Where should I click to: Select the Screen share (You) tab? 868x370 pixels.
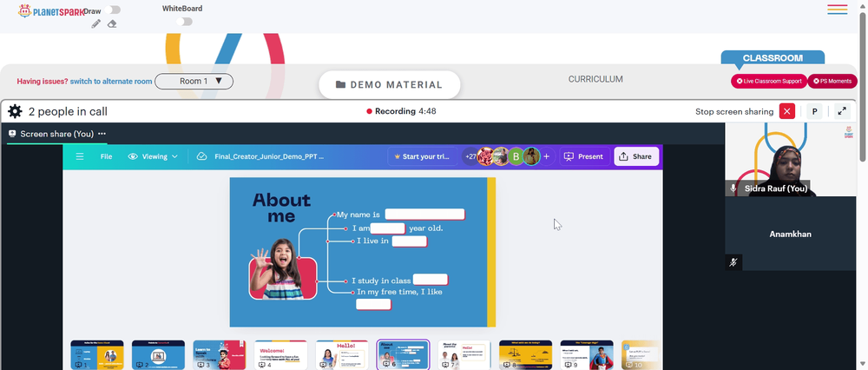(x=56, y=134)
